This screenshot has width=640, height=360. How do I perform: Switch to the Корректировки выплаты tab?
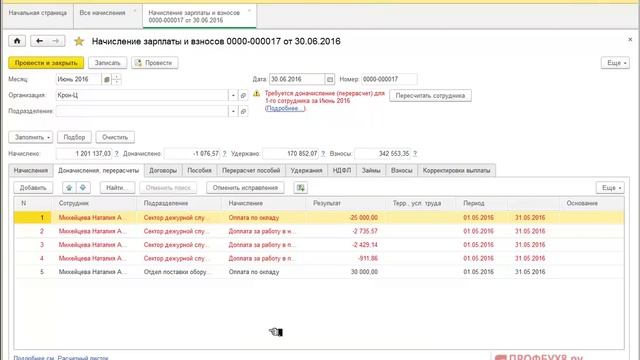(456, 170)
